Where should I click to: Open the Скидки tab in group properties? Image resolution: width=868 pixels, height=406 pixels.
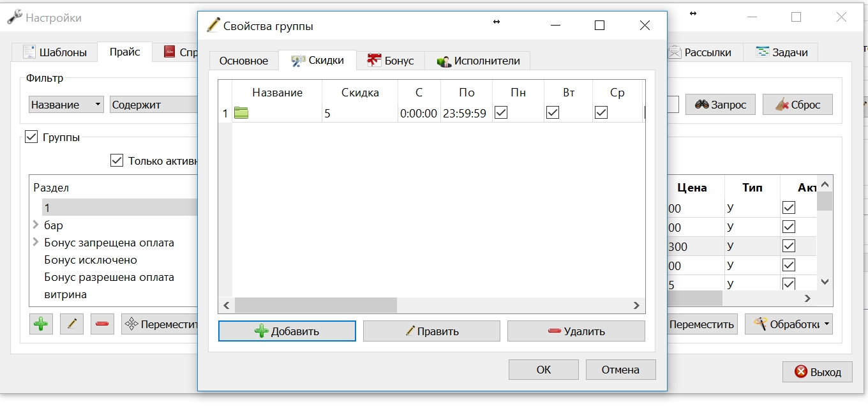317,60
